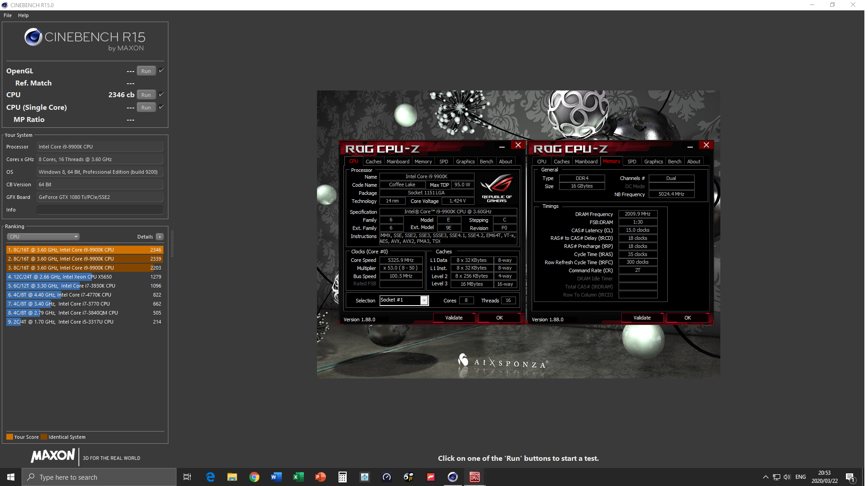The height and width of the screenshot is (486, 868).
Task: Close the right ROG CPU-Z Memory window
Action: 706,145
